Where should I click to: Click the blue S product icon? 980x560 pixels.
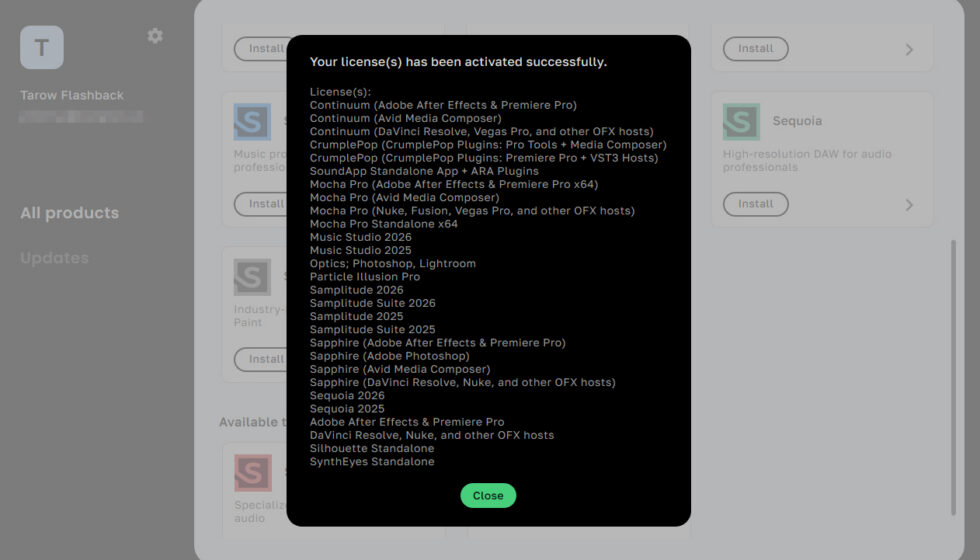(x=252, y=121)
